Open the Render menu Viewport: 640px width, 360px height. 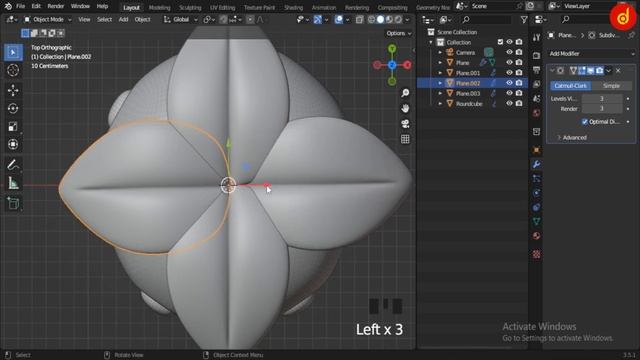pyautogui.click(x=56, y=6)
